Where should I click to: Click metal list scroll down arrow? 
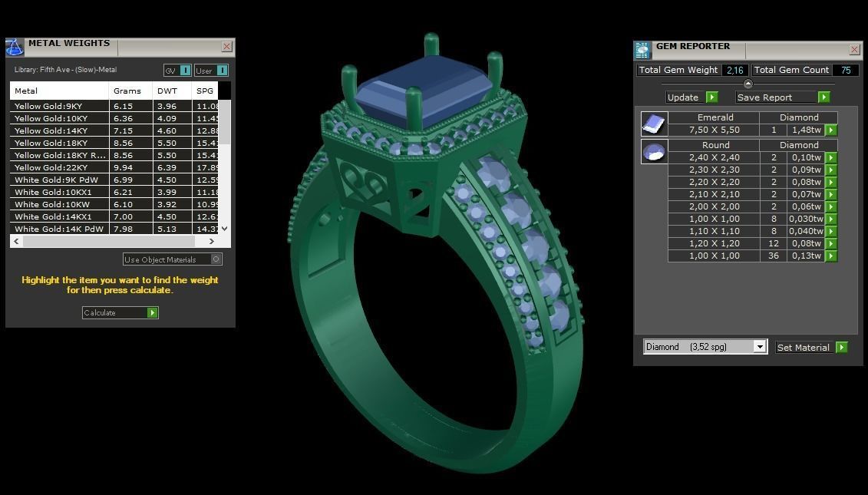[x=225, y=229]
